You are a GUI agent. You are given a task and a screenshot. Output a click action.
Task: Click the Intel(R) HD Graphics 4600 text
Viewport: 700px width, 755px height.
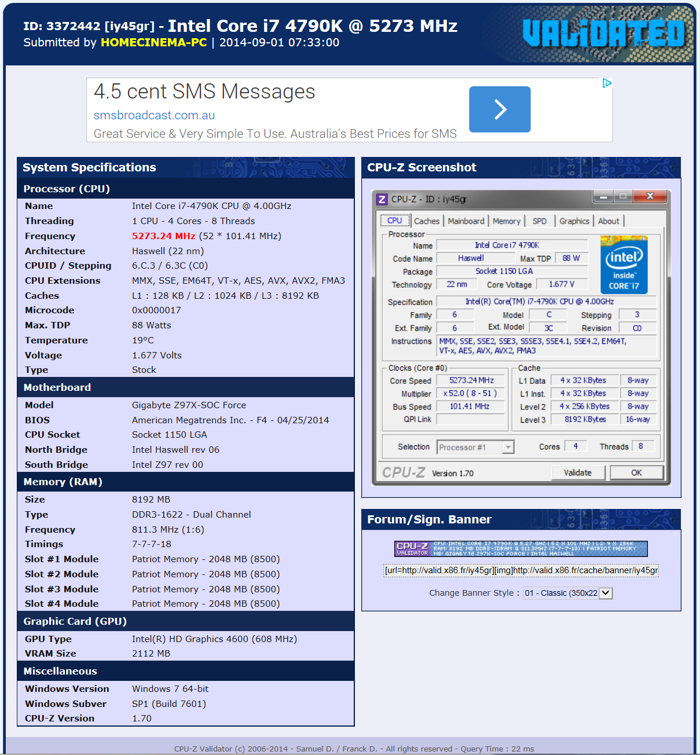click(214, 639)
